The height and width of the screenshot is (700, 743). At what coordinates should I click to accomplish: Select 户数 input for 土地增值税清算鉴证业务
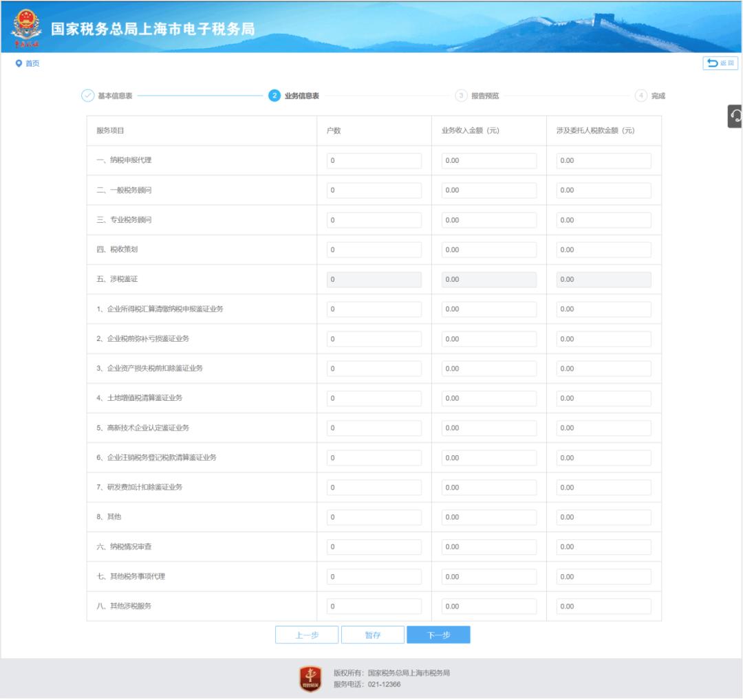374,398
